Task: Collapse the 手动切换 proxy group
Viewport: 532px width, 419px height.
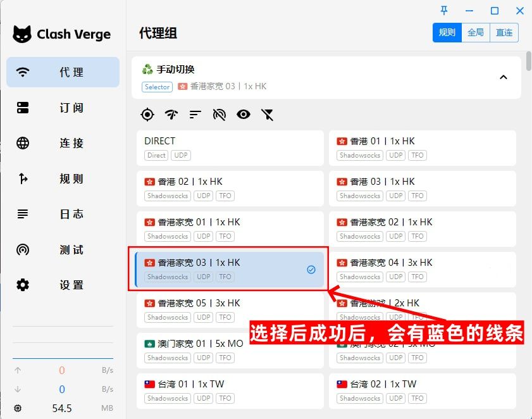Action: tap(503, 77)
